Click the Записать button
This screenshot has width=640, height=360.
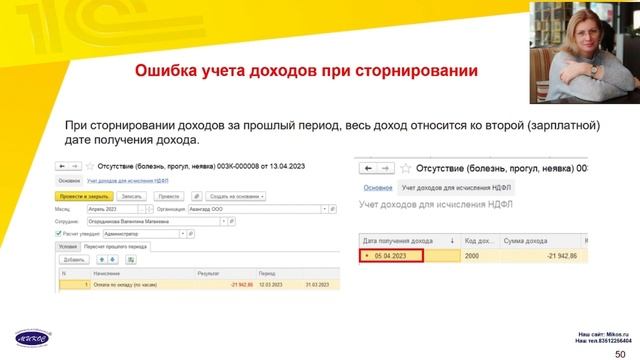click(131, 196)
